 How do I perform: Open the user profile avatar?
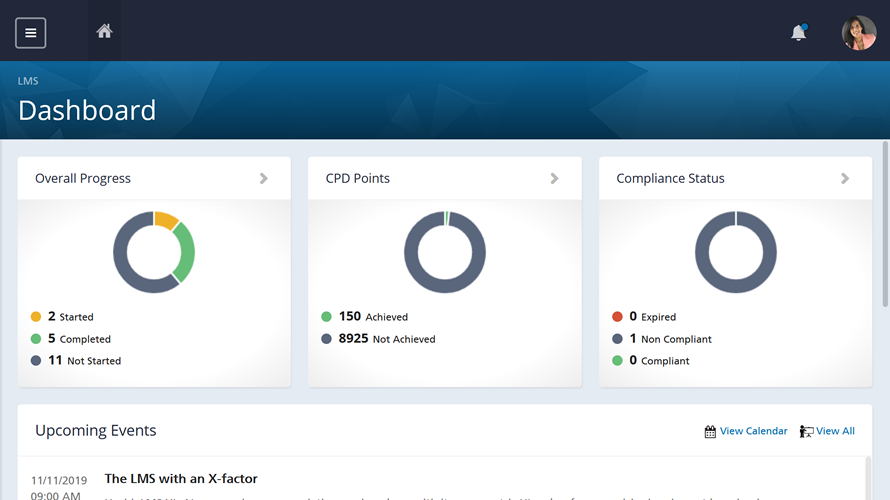pyautogui.click(x=859, y=33)
